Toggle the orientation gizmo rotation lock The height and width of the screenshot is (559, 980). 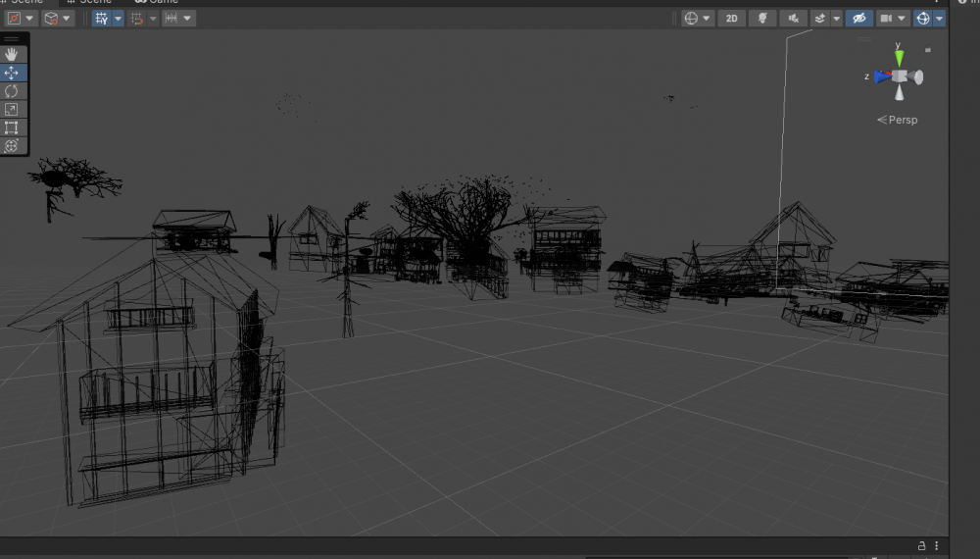click(x=928, y=49)
